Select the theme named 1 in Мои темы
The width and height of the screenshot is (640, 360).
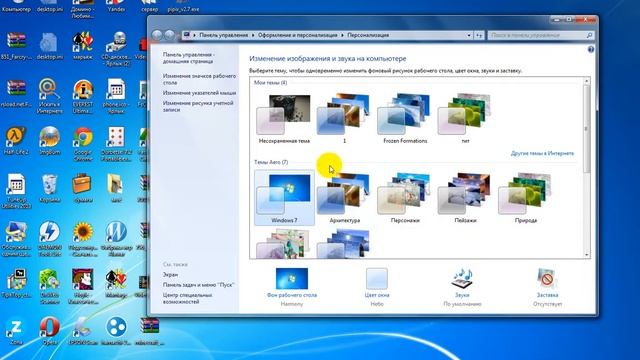click(x=344, y=118)
